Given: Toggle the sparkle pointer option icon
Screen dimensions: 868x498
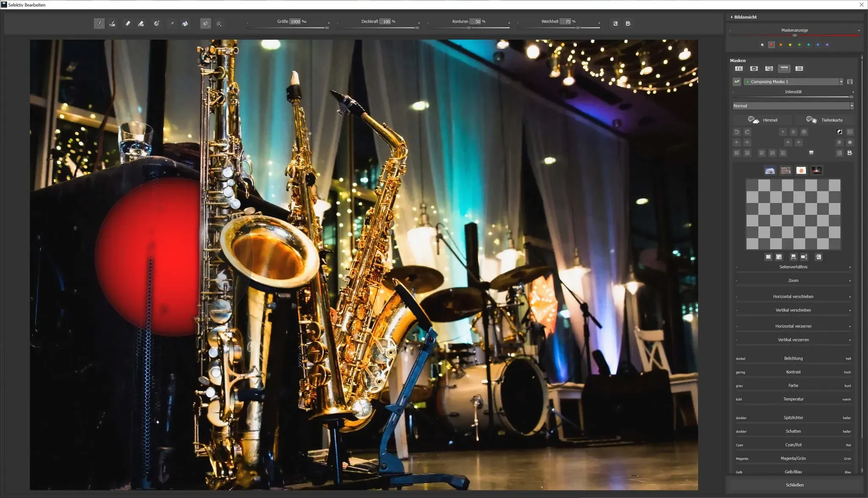Looking at the screenshot, I should pyautogui.click(x=219, y=24).
